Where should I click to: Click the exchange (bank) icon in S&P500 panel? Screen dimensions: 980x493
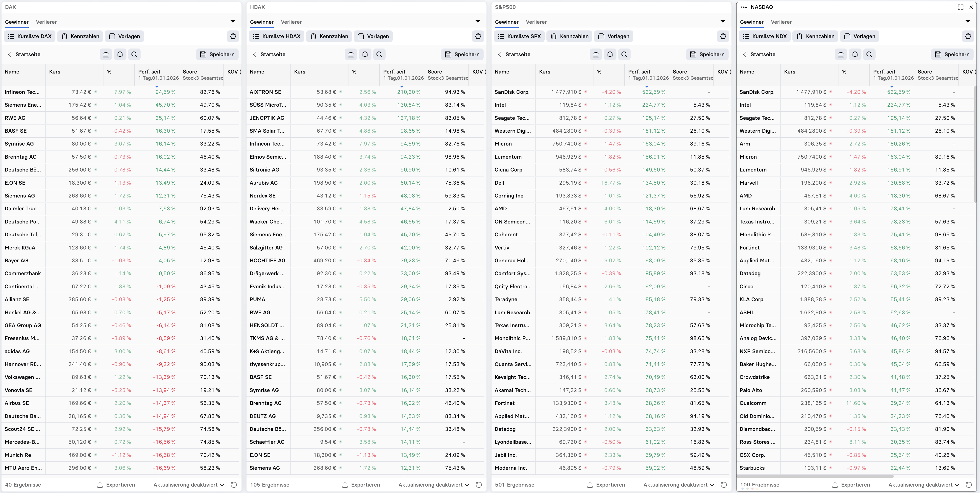(596, 54)
